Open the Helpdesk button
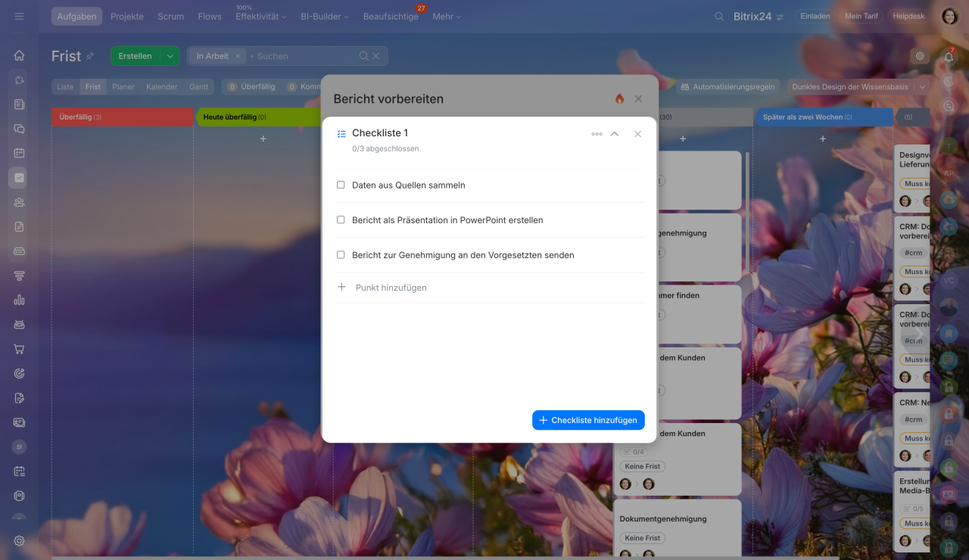Screen dimensions: 969x560 [x=909, y=16]
